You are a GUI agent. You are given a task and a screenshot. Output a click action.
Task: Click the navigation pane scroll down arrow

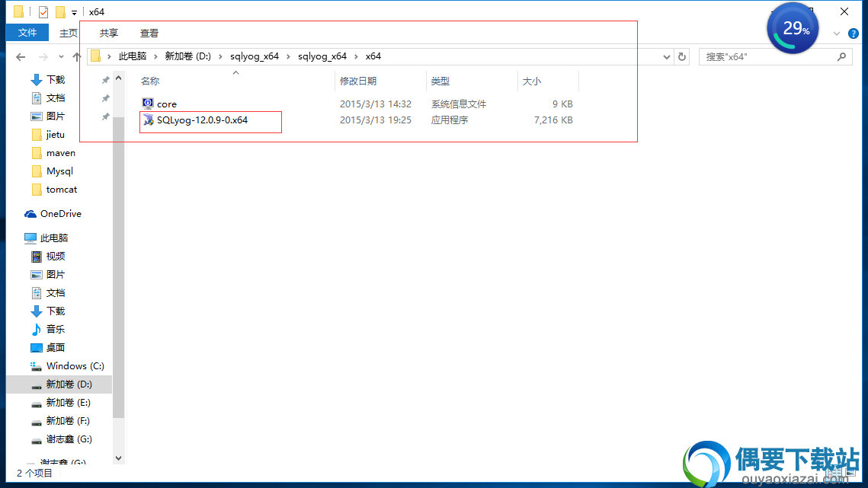pyautogui.click(x=118, y=458)
